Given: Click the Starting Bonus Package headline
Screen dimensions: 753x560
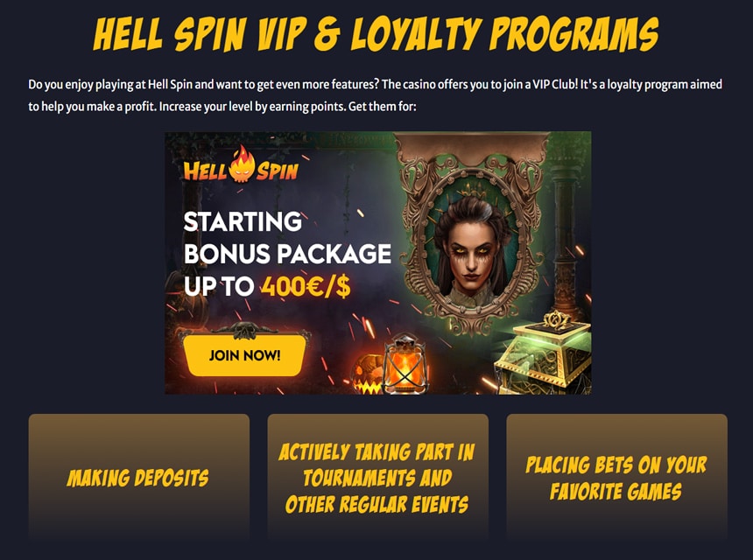Looking at the screenshot, I should pos(287,237).
